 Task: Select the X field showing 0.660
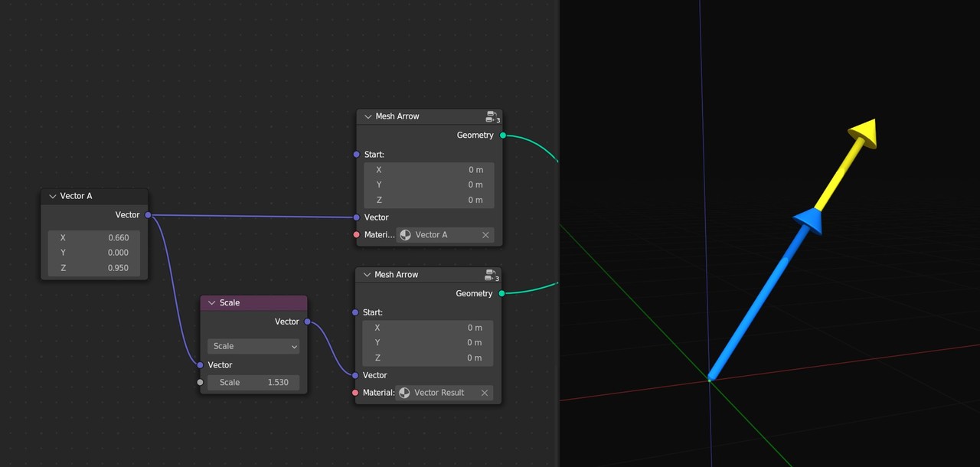point(94,237)
